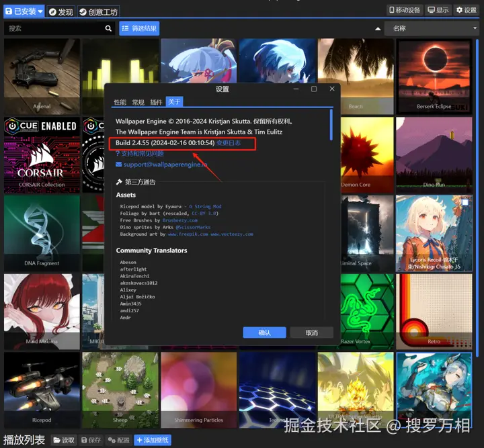Select the Shimmering Particles wallpaper
This screenshot has width=484, height=448.
(199, 390)
